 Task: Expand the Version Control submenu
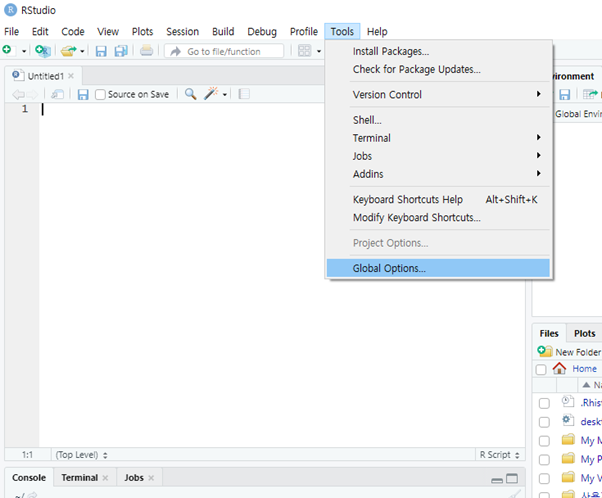(x=438, y=94)
